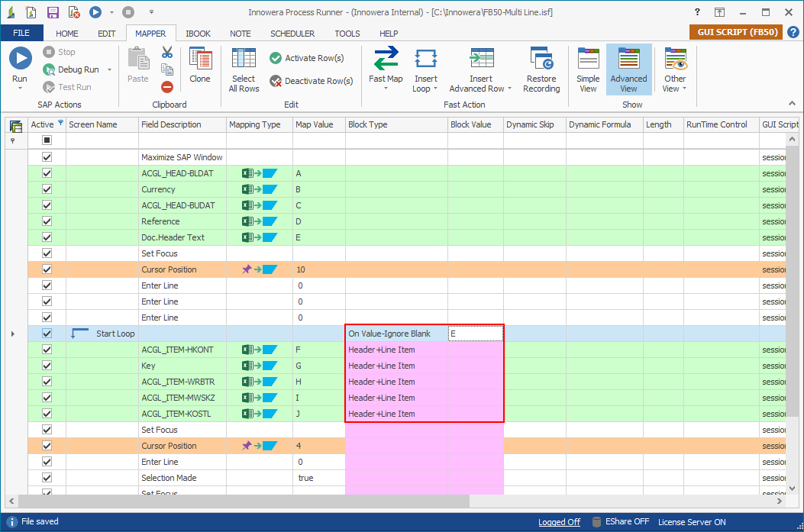804x532 pixels.
Task: Expand the Run button dropdown arrow
Action: click(x=20, y=89)
